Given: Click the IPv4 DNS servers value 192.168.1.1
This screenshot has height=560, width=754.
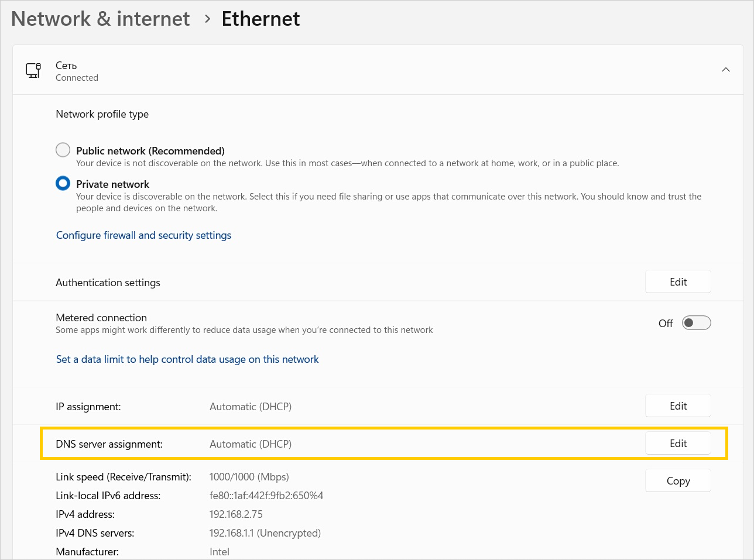Looking at the screenshot, I should [x=265, y=533].
